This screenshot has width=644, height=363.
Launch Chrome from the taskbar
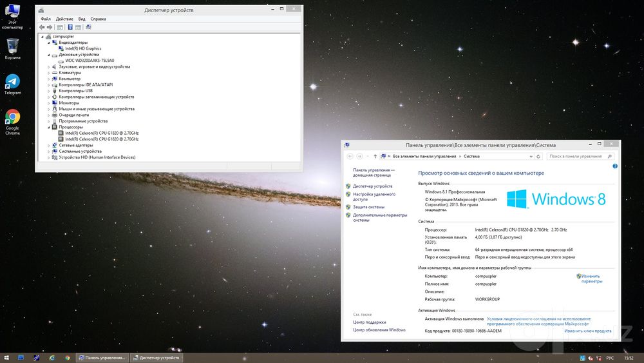pyautogui.click(x=68, y=358)
